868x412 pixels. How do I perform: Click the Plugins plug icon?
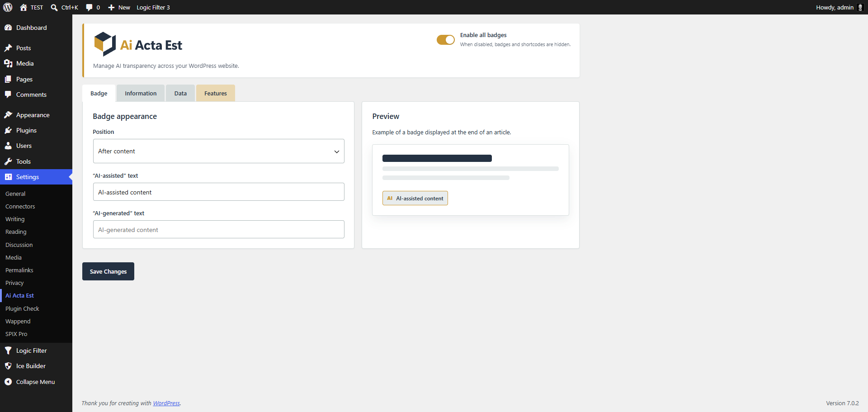8,130
